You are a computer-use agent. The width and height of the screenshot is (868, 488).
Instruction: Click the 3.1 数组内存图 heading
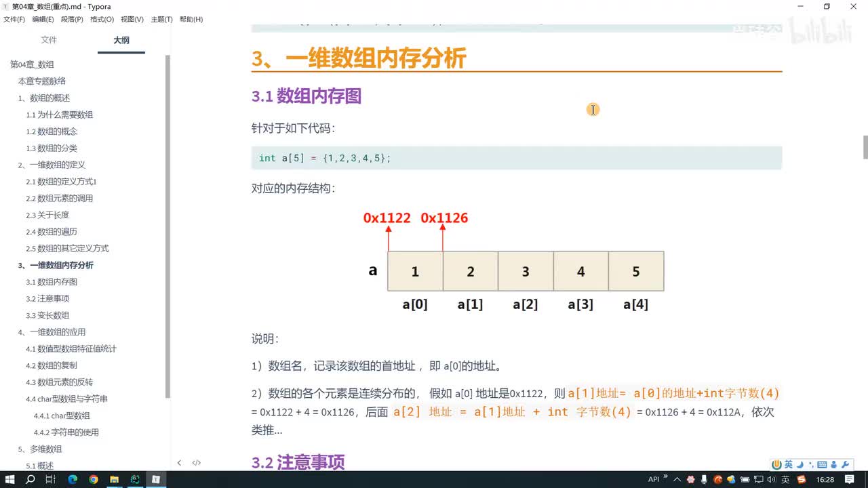coord(307,96)
